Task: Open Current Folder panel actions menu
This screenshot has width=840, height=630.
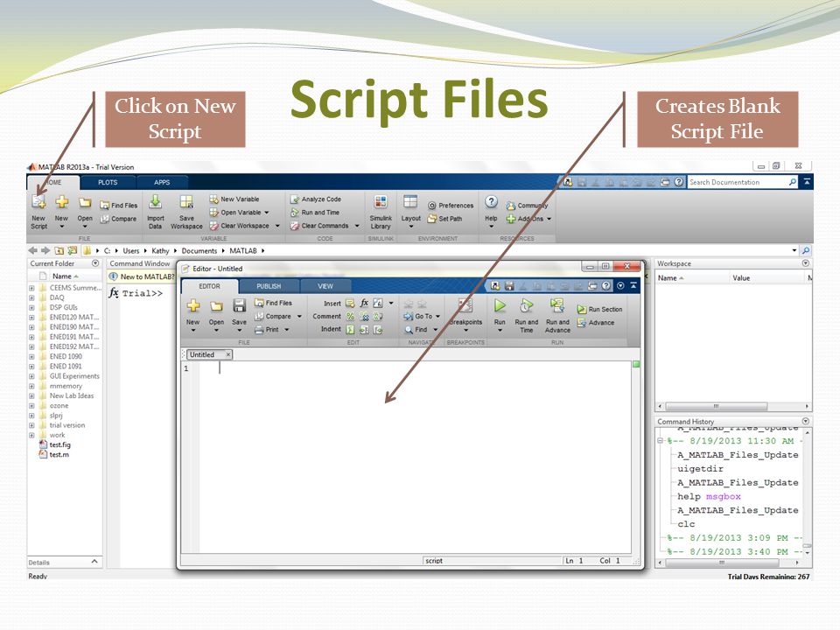Action: click(95, 263)
